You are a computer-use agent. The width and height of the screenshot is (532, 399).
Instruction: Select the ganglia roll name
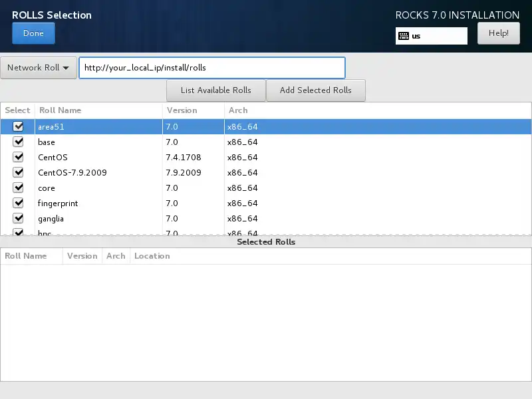[x=51, y=219]
